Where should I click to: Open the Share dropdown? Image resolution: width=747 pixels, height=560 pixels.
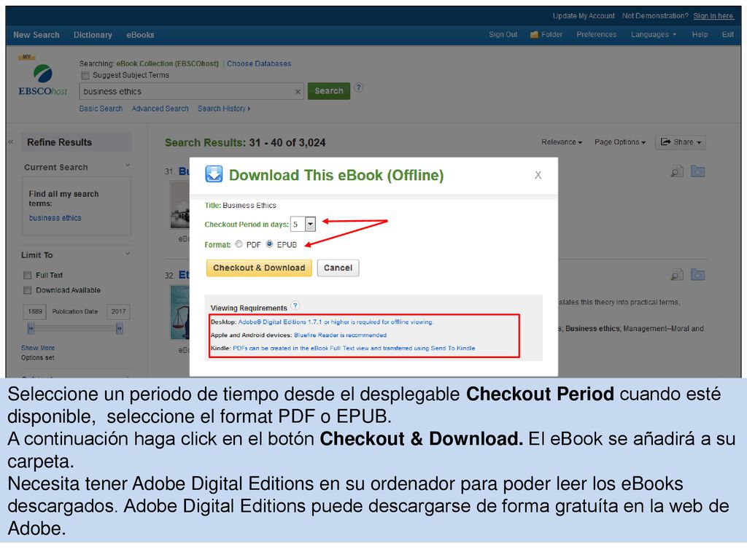point(681,142)
